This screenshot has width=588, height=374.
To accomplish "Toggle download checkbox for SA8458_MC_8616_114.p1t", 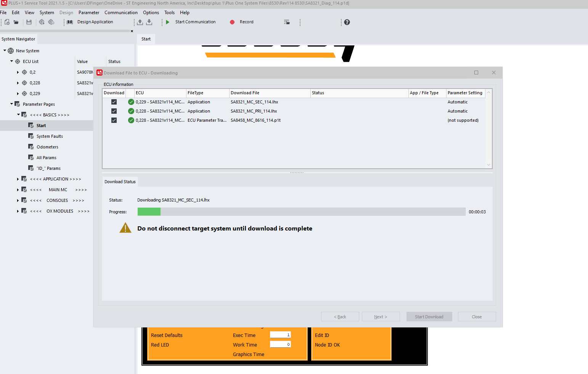I will 114,120.
